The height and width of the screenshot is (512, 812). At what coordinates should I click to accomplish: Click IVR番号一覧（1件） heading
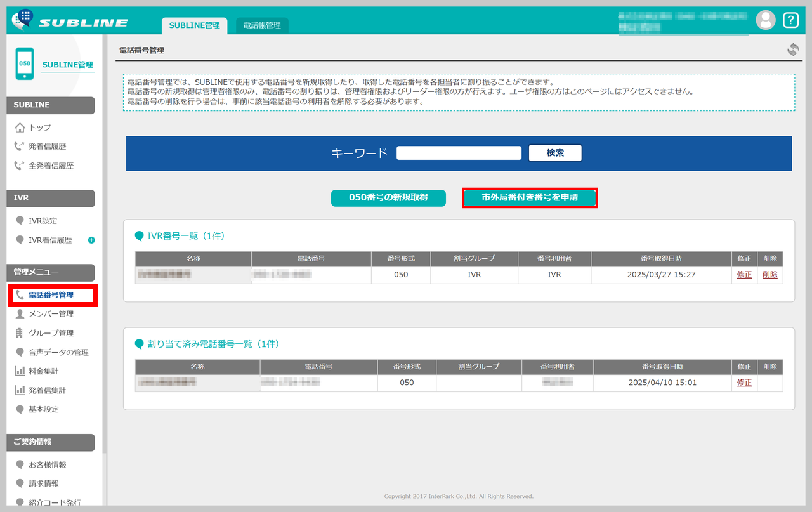click(x=187, y=236)
